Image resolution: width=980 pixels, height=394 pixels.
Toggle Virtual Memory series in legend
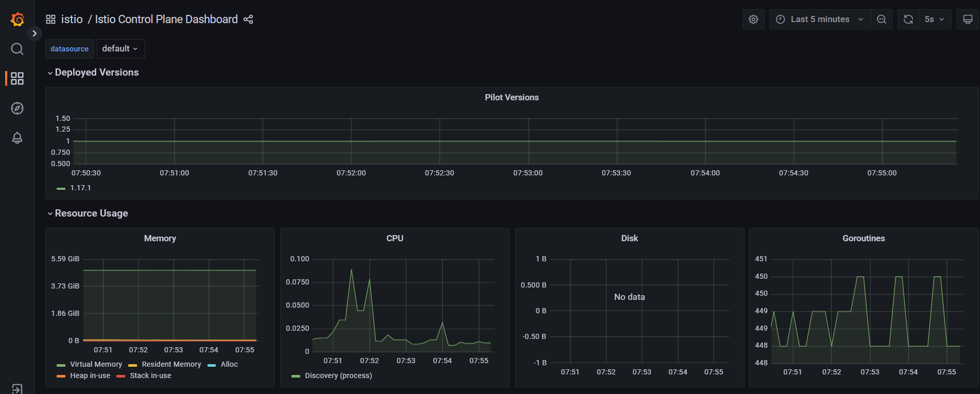(96, 364)
